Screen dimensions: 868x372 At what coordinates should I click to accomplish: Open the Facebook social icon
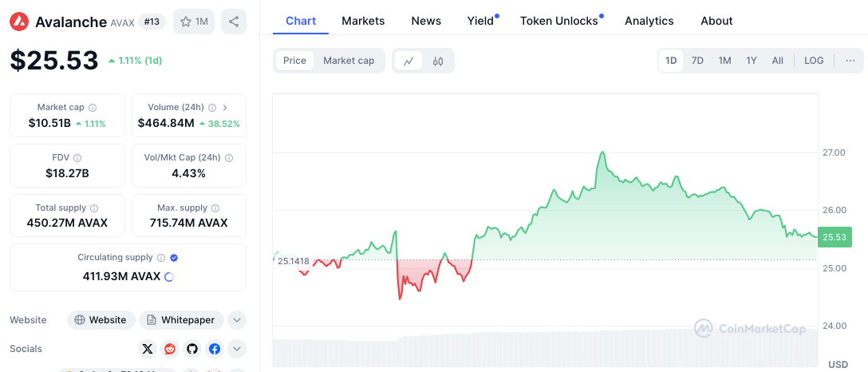(215, 349)
